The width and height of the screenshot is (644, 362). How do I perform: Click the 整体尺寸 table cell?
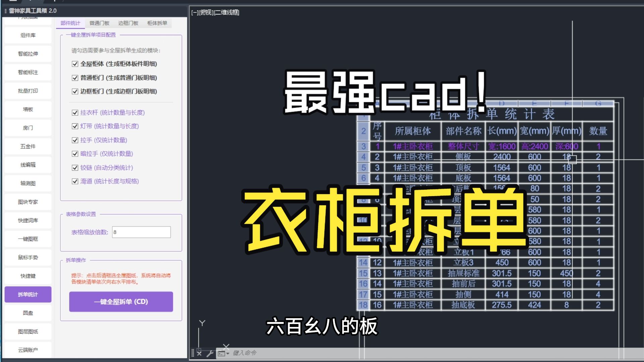(463, 146)
